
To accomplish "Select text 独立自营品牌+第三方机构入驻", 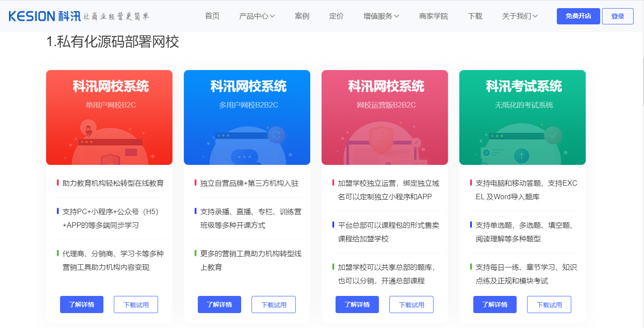I will coord(249,183).
